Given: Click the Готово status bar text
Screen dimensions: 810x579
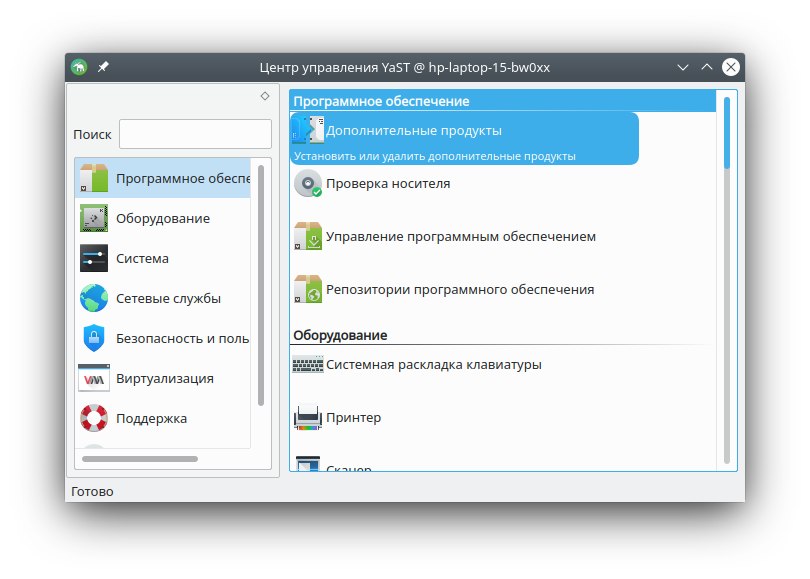Looking at the screenshot, I should [x=92, y=492].
